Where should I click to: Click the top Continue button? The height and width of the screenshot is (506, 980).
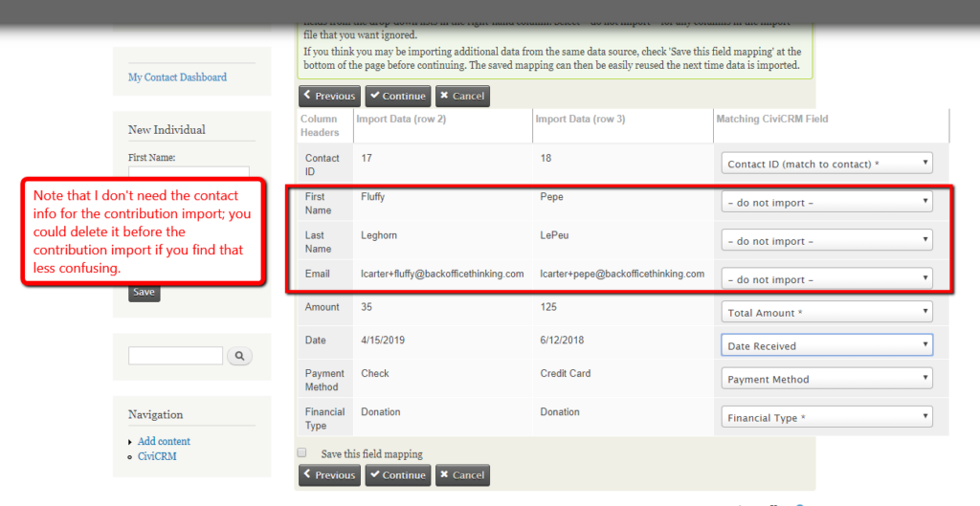tap(398, 97)
